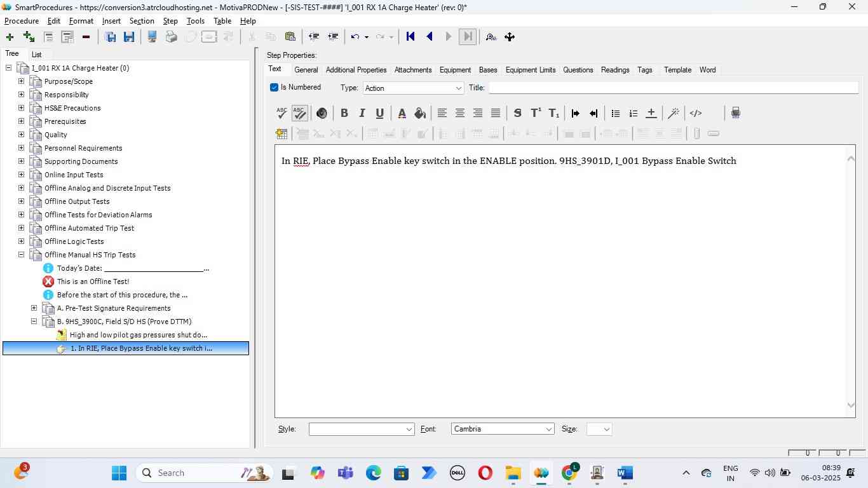Select the 'High and low pilot gas pressures' note
The width and height of the screenshot is (868, 488).
point(139,335)
